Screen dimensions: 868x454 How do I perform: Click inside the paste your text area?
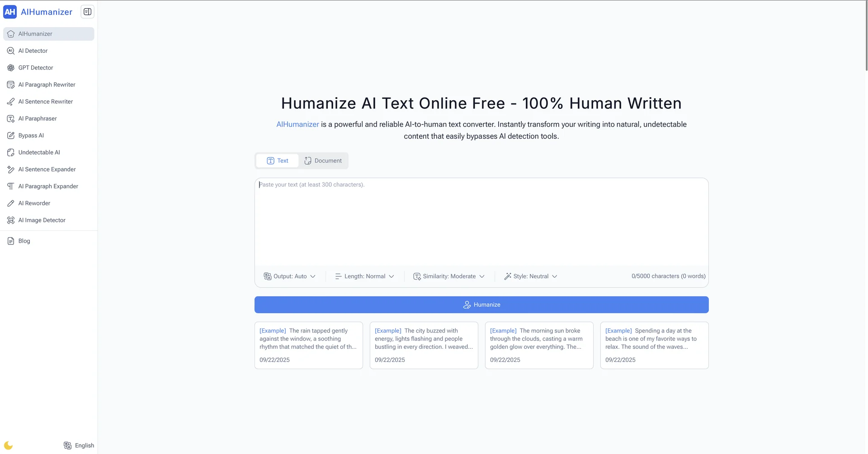481,221
